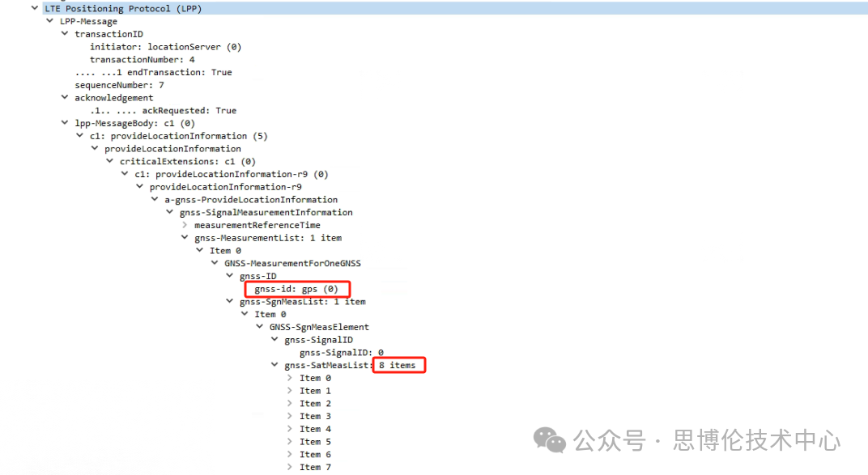This screenshot has width=868, height=475.
Task: Collapse the transactionID node
Action: (65, 34)
